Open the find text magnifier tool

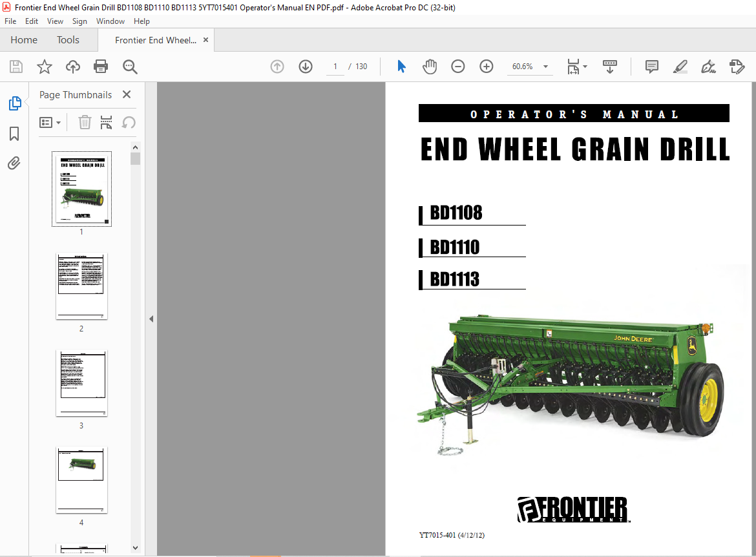[x=130, y=67]
